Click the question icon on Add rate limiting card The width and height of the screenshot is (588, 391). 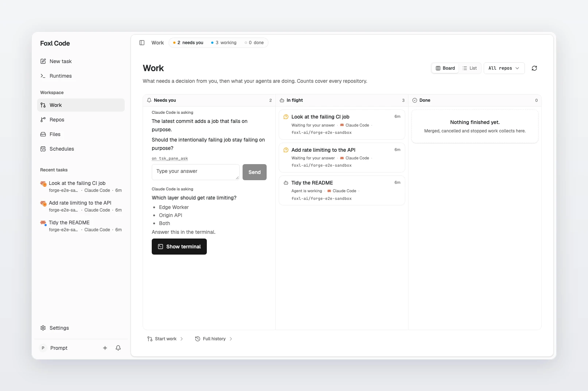click(x=286, y=150)
